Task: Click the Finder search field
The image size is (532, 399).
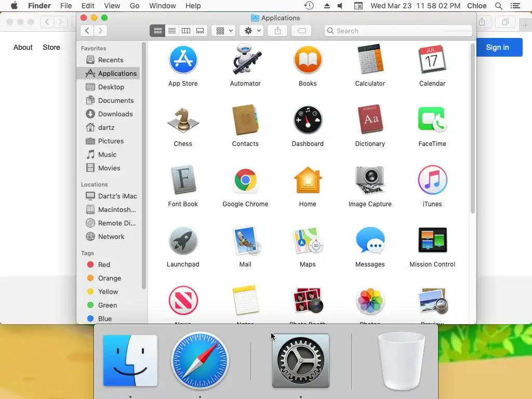Action: coord(398,31)
